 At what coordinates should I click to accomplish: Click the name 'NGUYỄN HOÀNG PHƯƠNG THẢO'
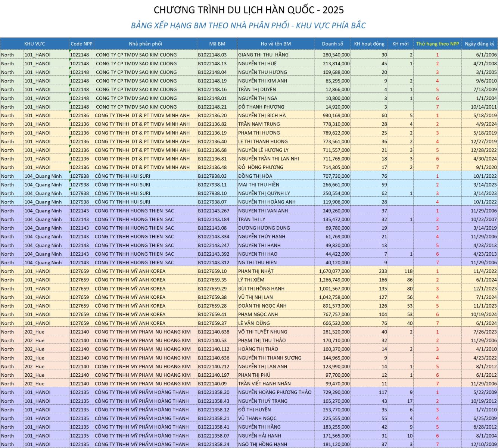(x=275, y=392)
